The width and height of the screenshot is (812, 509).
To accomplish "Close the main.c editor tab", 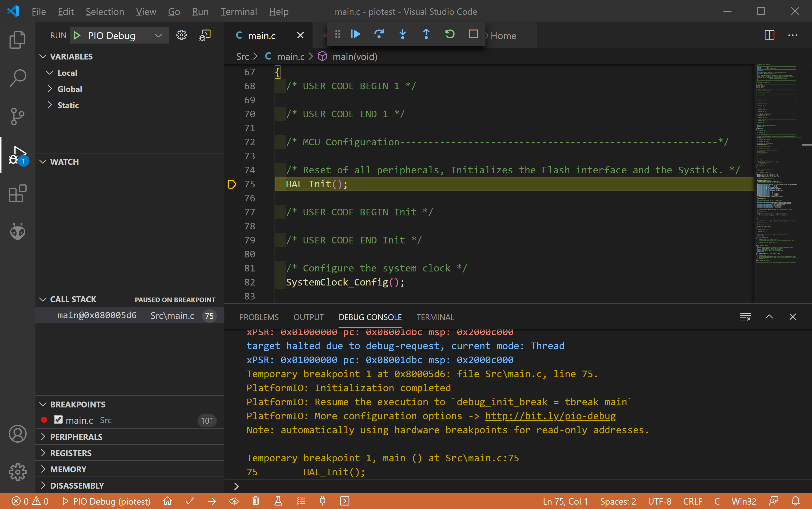I will tap(300, 35).
